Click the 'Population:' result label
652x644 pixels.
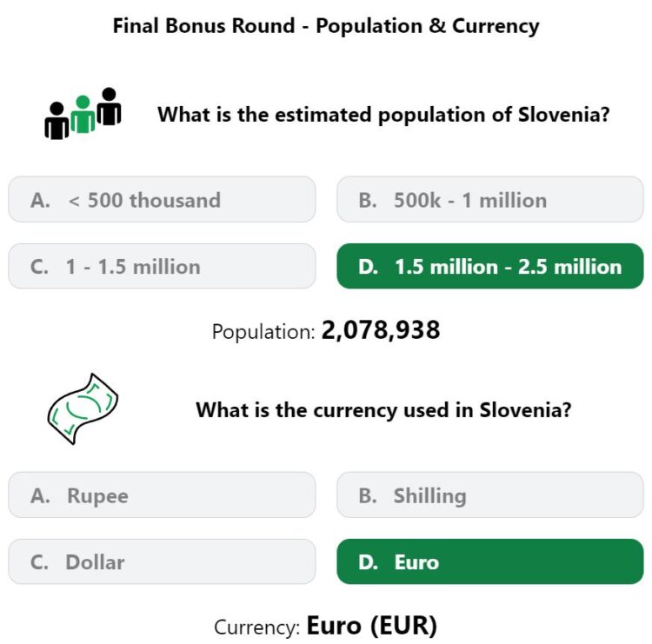(x=263, y=332)
